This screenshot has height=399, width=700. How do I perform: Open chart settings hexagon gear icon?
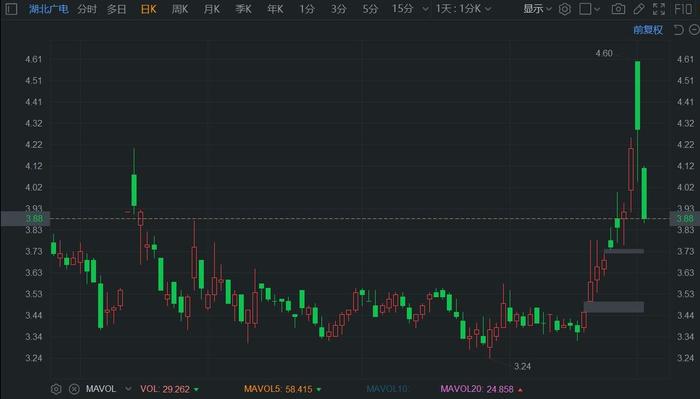tap(565, 9)
